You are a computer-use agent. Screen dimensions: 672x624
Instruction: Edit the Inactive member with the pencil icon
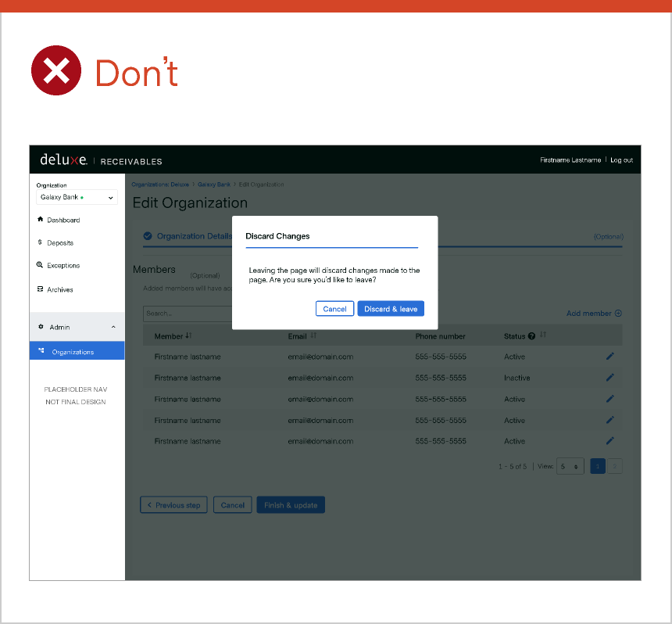coord(609,378)
